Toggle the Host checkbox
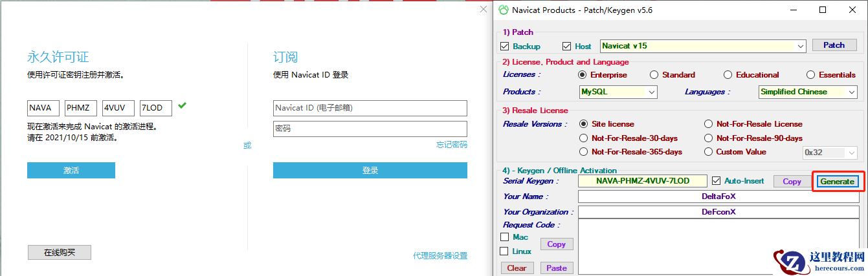This screenshot has width=868, height=276. point(567,47)
